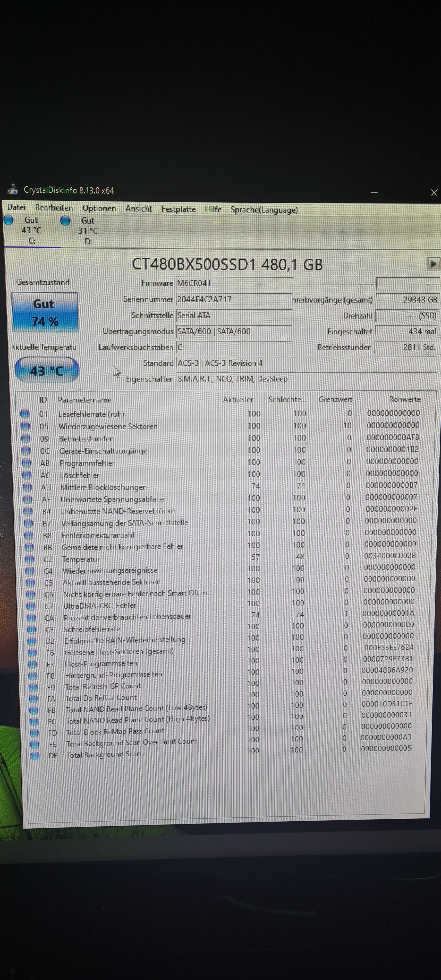Click the Standard ACS-3 field
441x980 pixels.
point(306,363)
